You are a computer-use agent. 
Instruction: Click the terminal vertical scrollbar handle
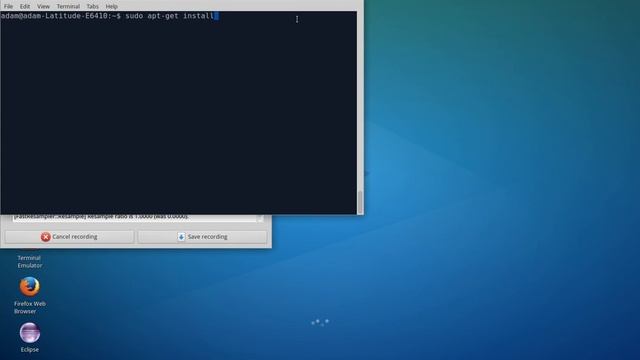click(360, 202)
